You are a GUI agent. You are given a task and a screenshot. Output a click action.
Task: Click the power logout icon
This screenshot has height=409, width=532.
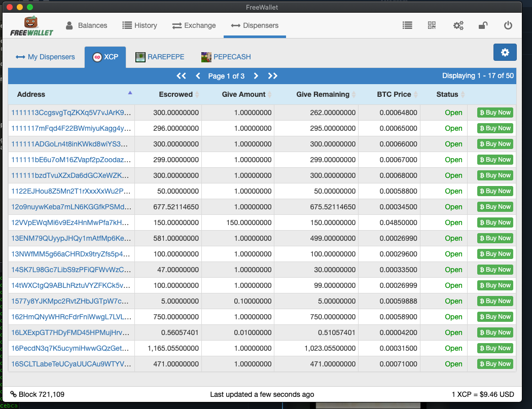coord(508,25)
